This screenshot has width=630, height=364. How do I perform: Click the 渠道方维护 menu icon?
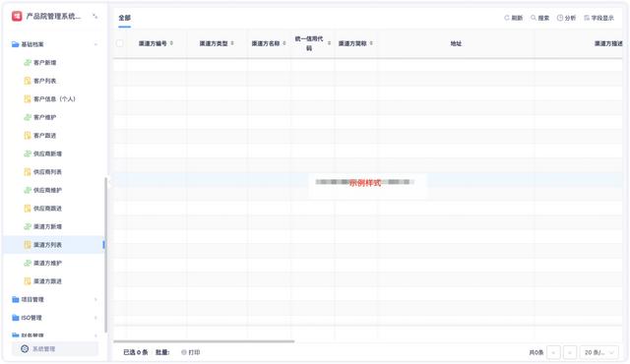point(28,264)
